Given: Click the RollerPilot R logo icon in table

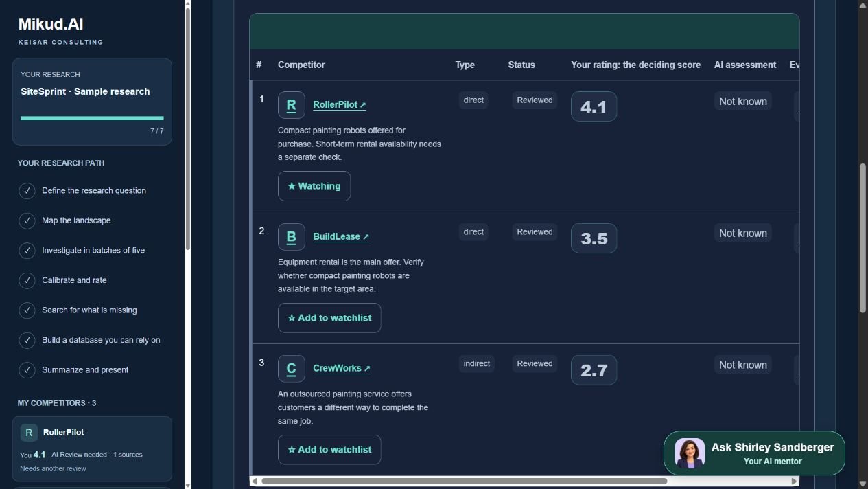Looking at the screenshot, I should click(x=291, y=105).
